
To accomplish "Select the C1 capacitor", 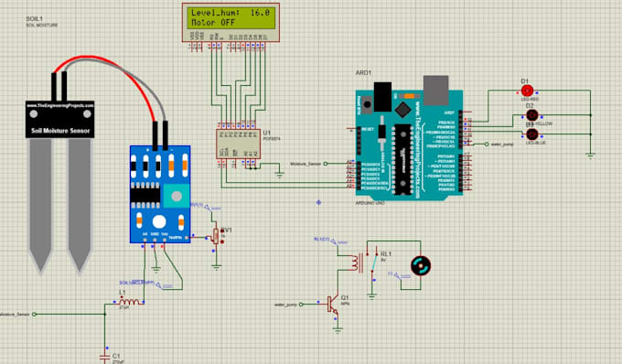I will click(x=104, y=358).
